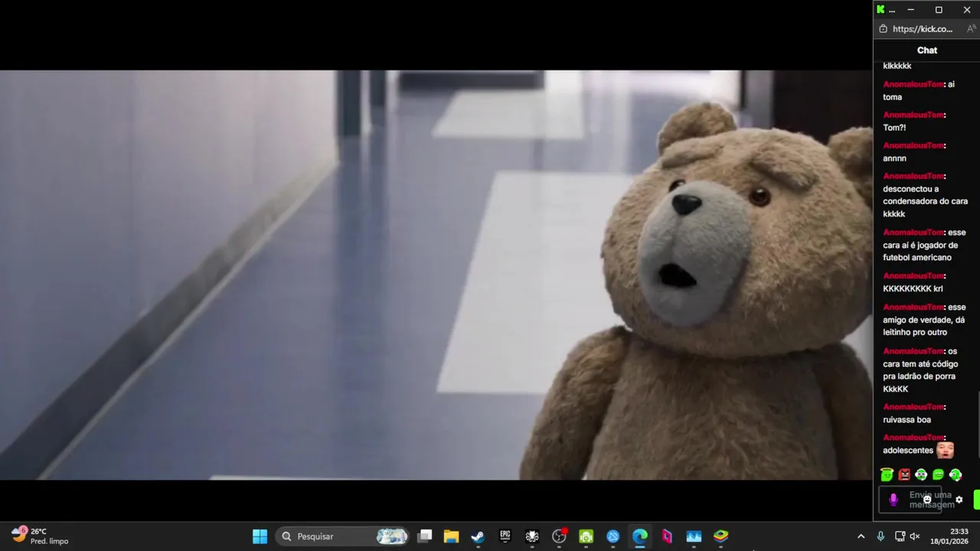Click the Ted bear video player area
Screen dimensions: 980x551
coord(436,275)
